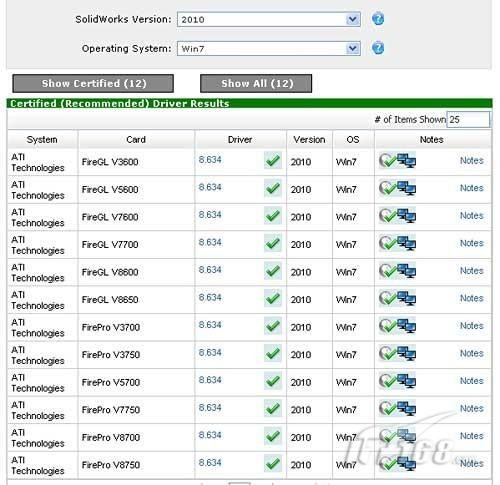
Task: Click the OS column header
Action: coord(353,139)
